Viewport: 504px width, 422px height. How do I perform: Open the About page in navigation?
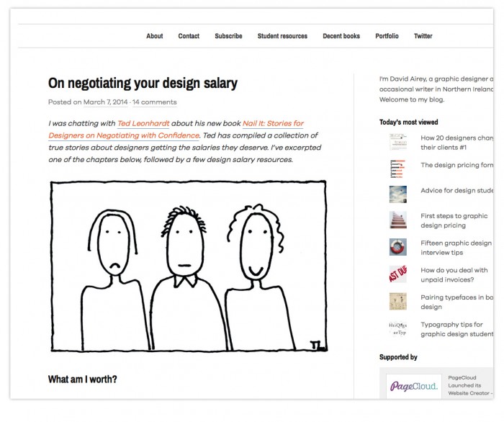[155, 36]
